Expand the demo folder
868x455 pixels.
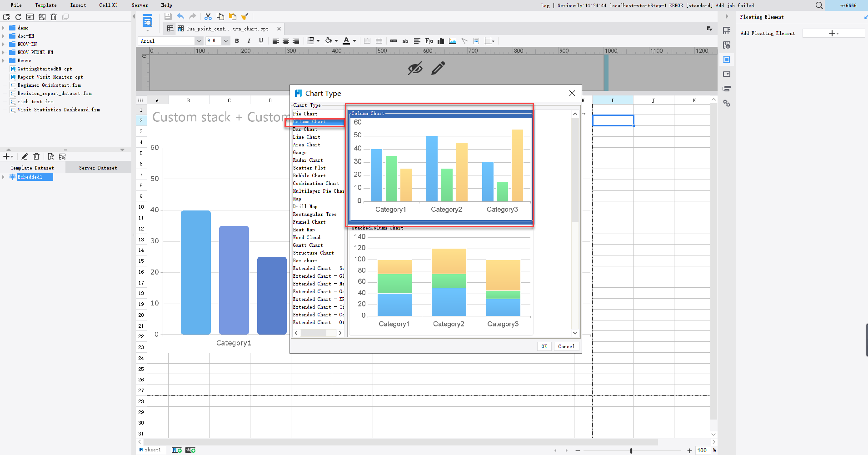[3, 28]
